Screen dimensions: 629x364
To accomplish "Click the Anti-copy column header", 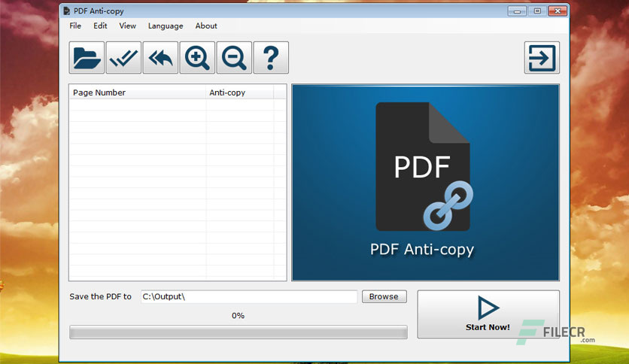I will (x=240, y=93).
